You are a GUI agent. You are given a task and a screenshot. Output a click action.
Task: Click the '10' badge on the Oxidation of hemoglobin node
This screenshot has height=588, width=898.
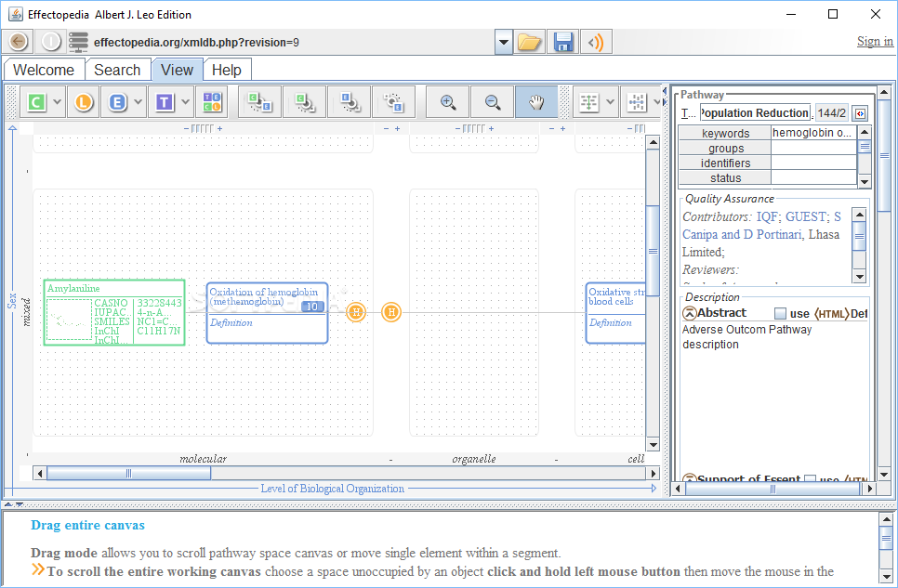click(x=312, y=307)
